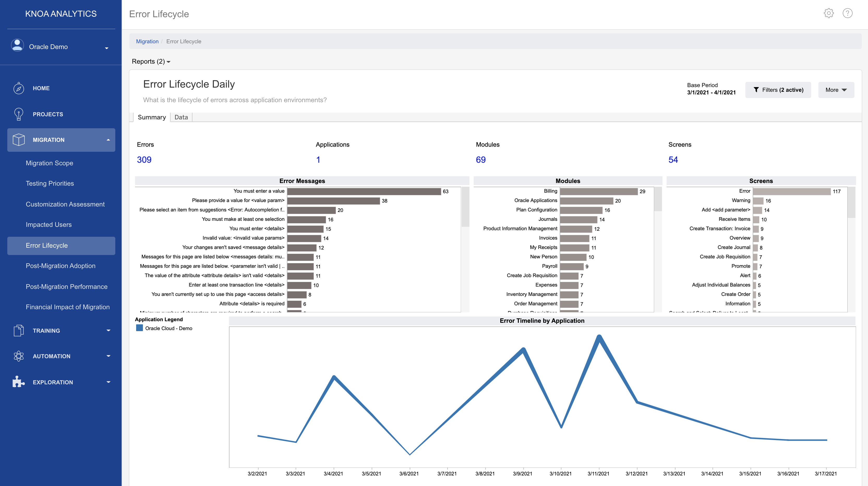868x486 pixels.
Task: Switch to the Data tab
Action: tap(181, 117)
